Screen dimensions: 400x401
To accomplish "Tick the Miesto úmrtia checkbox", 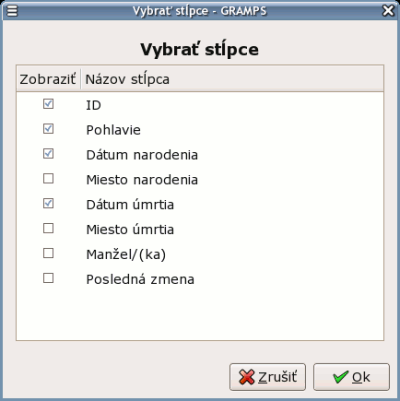I will coord(48,228).
